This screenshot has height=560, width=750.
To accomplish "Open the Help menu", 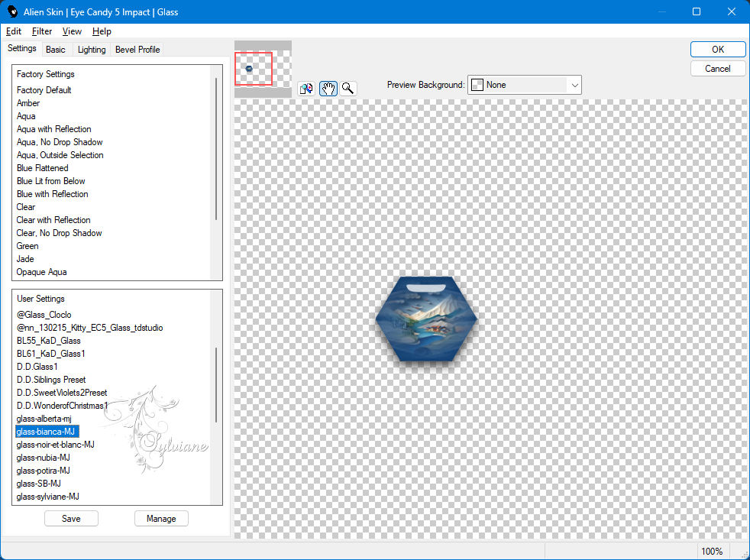I will [x=102, y=31].
